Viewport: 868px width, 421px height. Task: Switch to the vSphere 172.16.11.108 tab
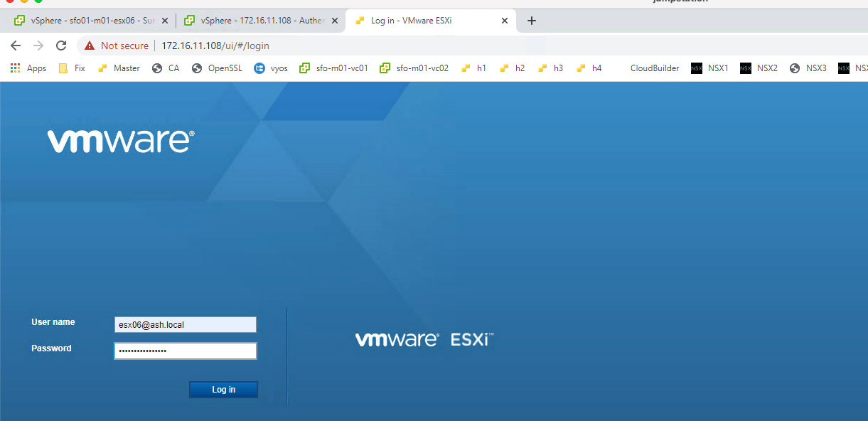[x=259, y=21]
